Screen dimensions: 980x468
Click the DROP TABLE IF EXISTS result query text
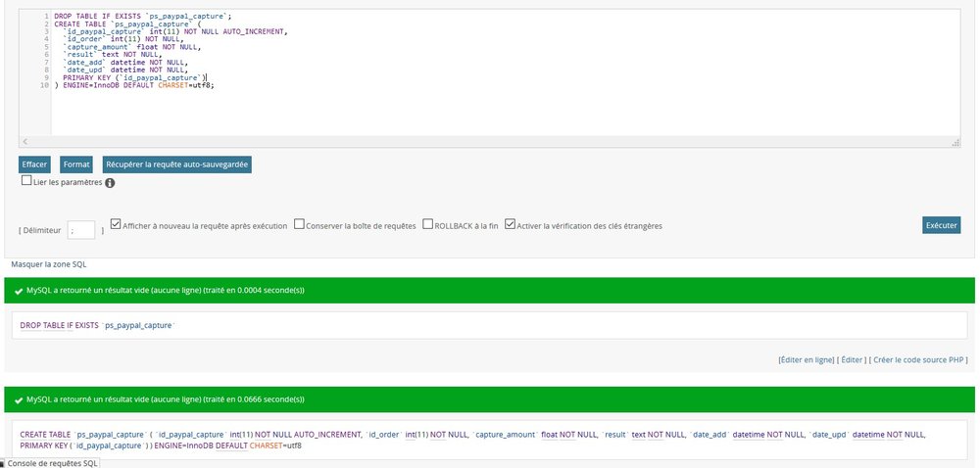coord(98,326)
